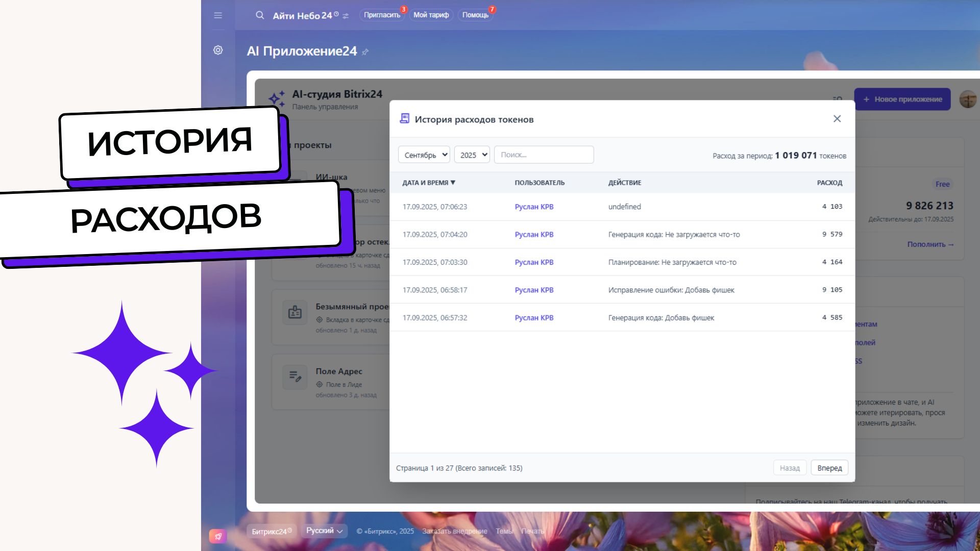Click the Пригласить button
This screenshot has width=980, height=551.
click(382, 15)
